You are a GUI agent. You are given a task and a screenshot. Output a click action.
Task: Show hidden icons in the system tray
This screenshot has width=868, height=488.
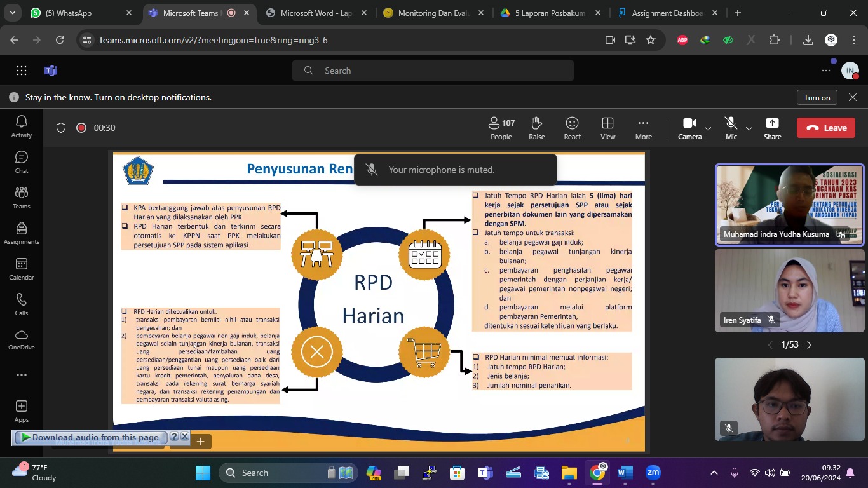pyautogui.click(x=714, y=473)
